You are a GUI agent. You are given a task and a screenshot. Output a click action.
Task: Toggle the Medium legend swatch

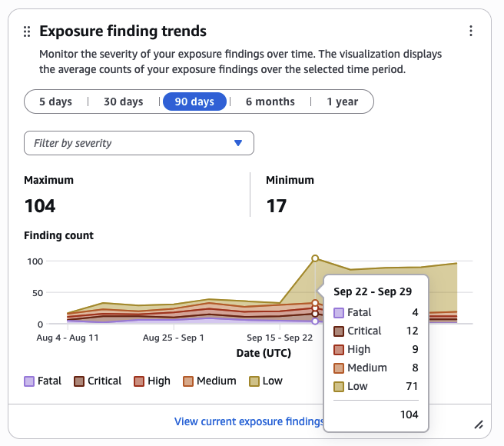(187, 381)
